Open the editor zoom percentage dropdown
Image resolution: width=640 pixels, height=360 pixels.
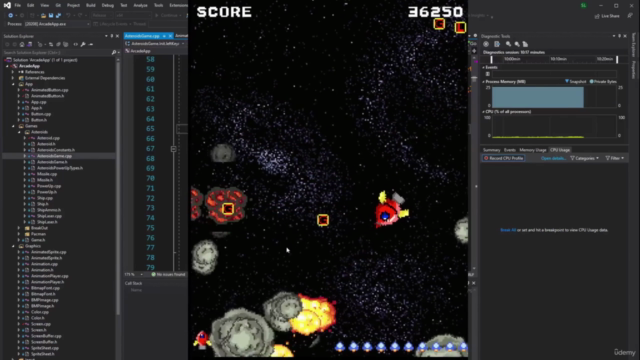coord(134,274)
